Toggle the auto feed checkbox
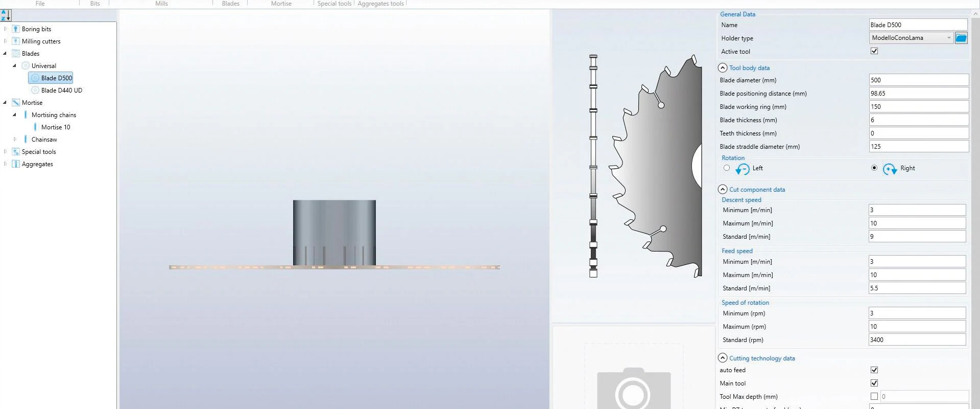This screenshot has height=409, width=980. [x=874, y=370]
